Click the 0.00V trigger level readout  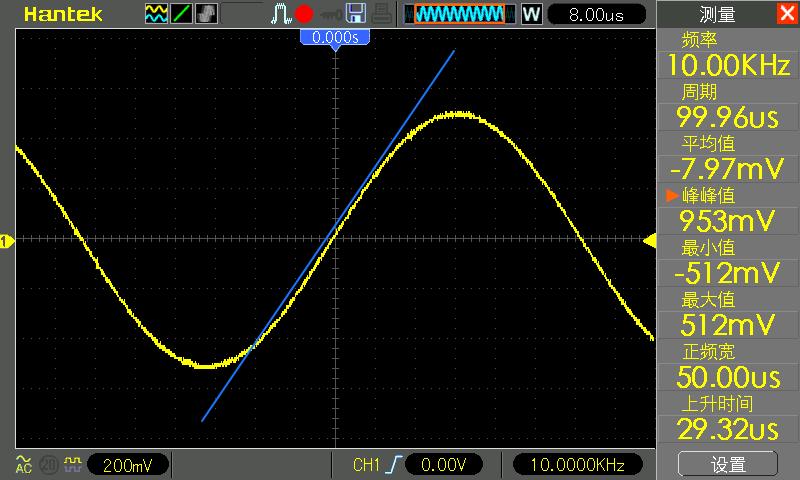443,465
